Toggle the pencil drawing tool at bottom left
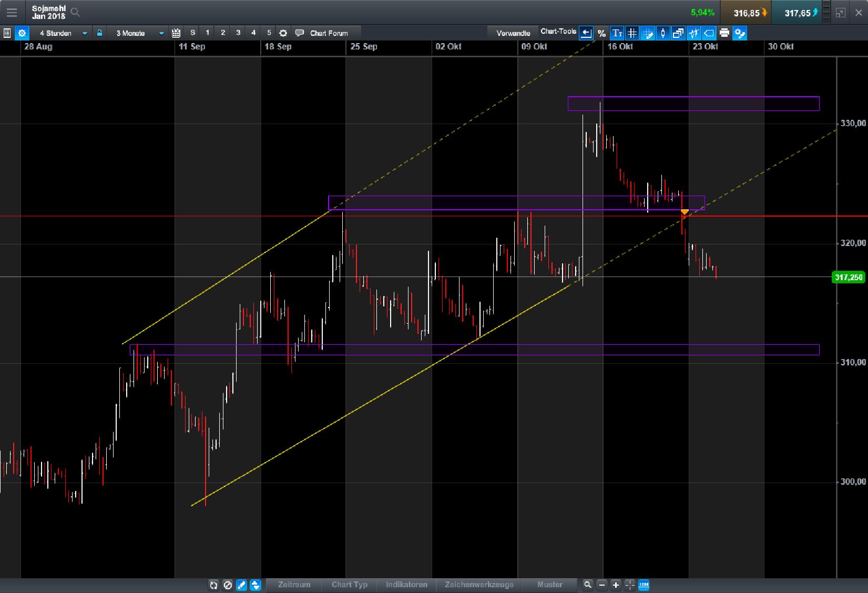This screenshot has height=593, width=868. [241, 585]
